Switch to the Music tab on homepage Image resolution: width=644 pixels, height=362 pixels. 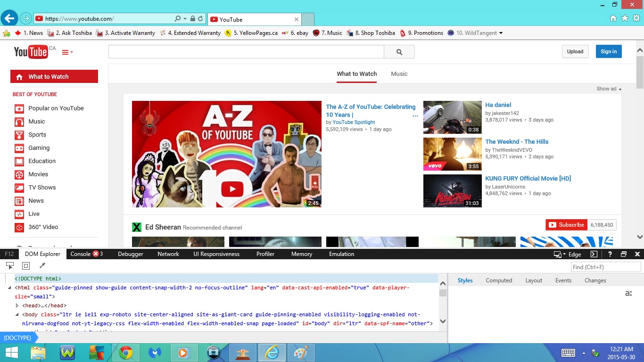point(399,74)
